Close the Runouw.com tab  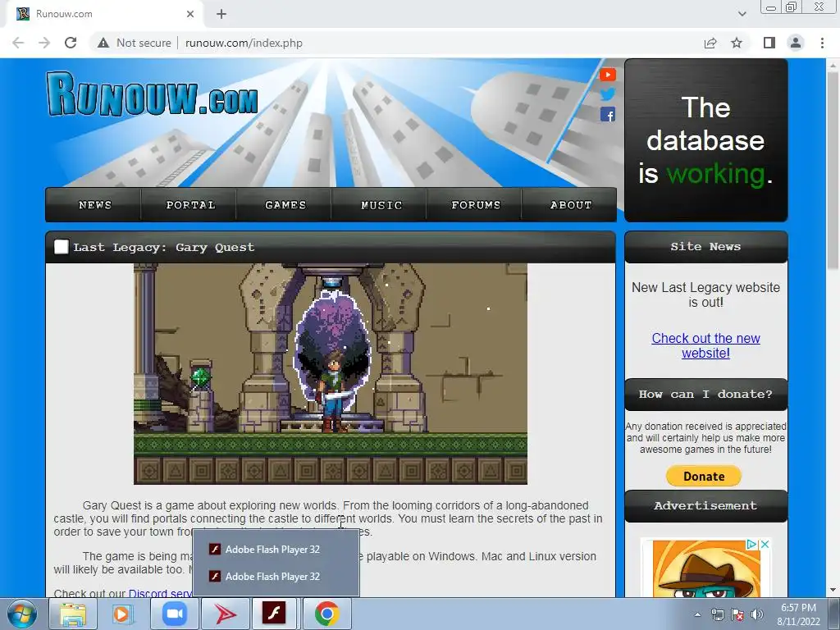pyautogui.click(x=190, y=14)
